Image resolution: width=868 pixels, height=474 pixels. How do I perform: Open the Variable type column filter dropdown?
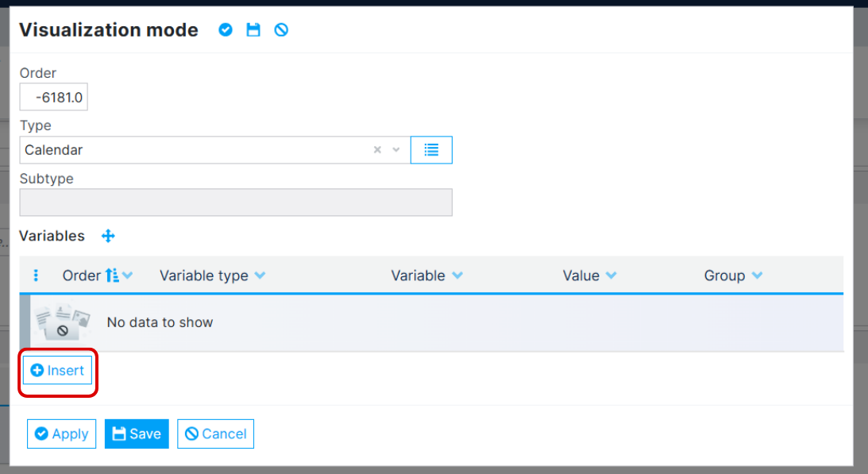(260, 276)
